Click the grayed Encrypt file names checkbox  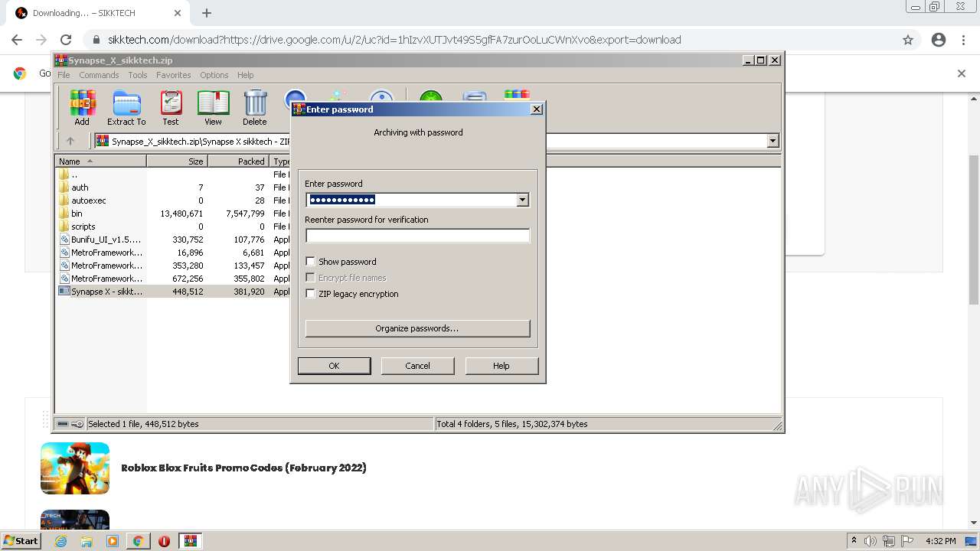tap(310, 278)
